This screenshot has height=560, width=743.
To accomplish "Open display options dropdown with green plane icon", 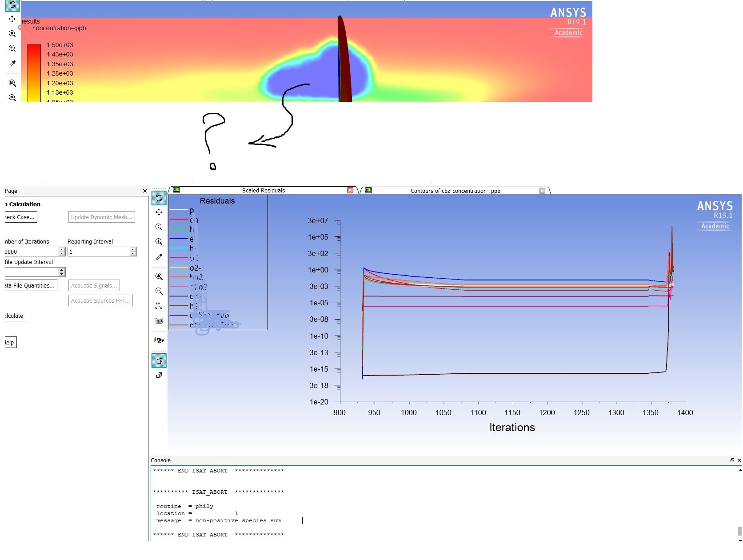I will pyautogui.click(x=159, y=340).
